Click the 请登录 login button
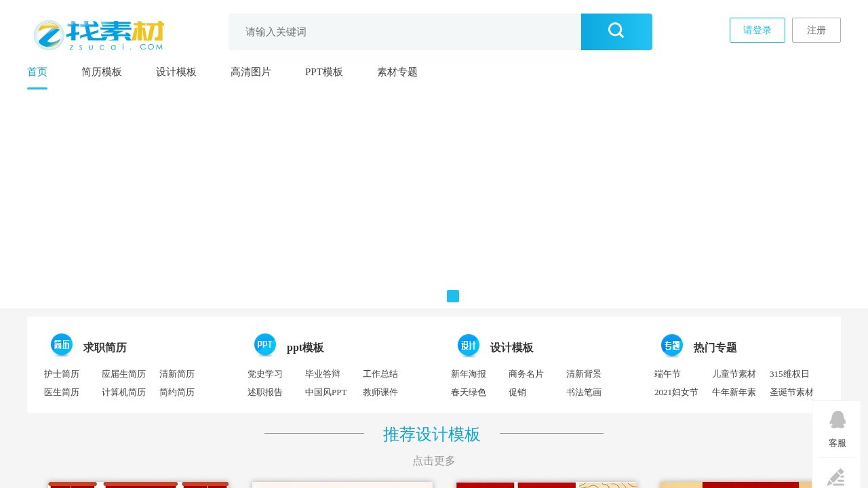The image size is (868, 488). 757,30
